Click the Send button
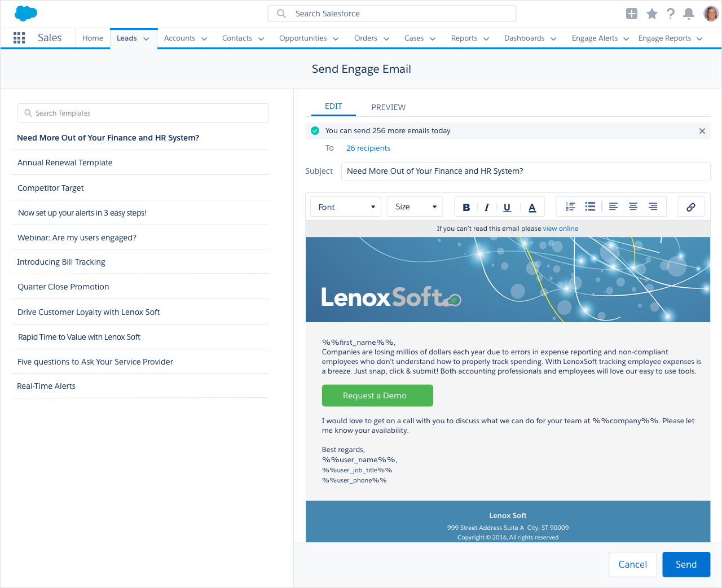Screen dimensions: 722x588 pos(686,564)
